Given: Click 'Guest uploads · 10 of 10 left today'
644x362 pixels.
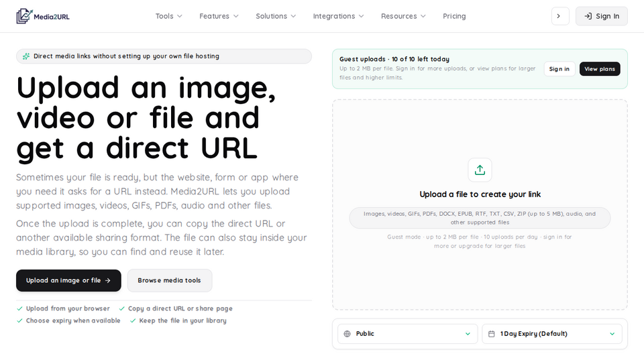Looking at the screenshot, I should [394, 59].
